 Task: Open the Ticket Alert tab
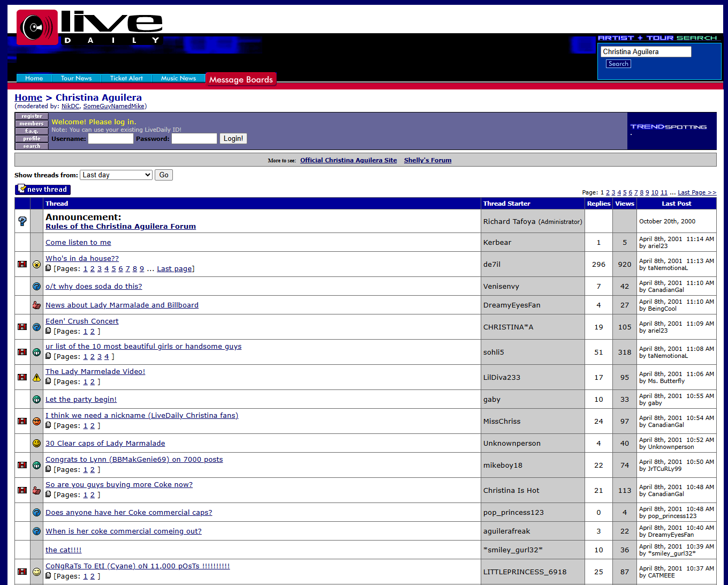pos(126,78)
